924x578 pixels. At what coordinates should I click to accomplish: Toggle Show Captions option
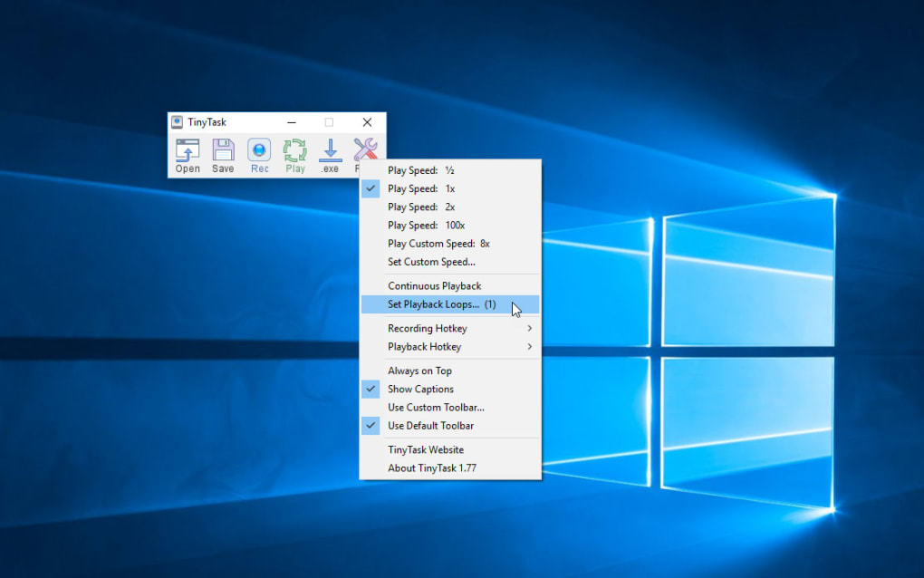click(421, 389)
